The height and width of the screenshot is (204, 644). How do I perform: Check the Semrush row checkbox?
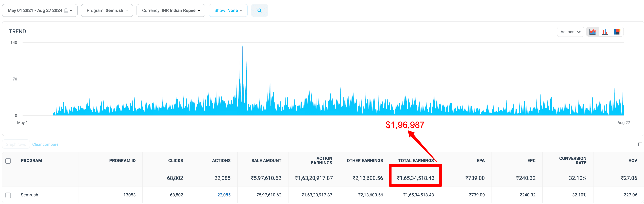pyautogui.click(x=8, y=195)
